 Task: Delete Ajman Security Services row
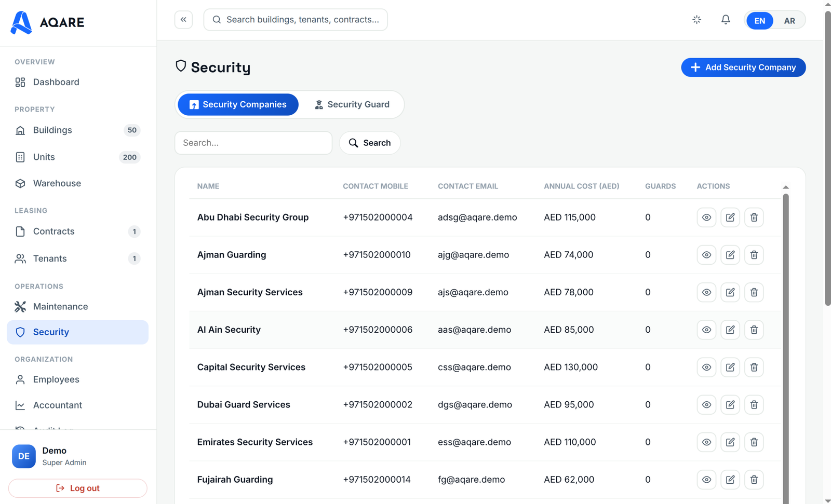[x=754, y=292]
